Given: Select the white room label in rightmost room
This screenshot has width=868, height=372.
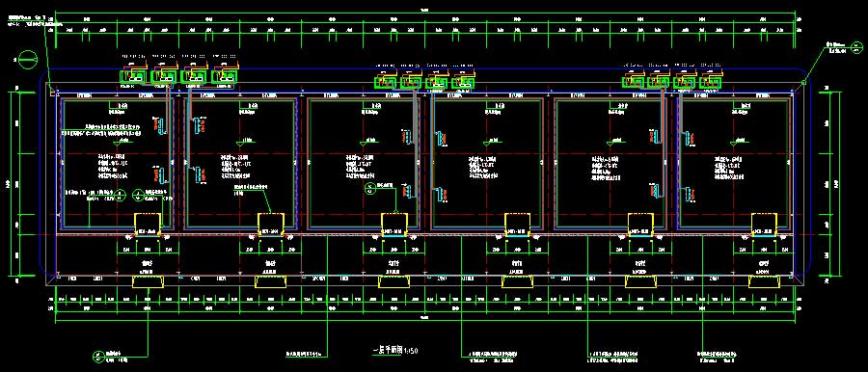Looking at the screenshot, I should [x=727, y=167].
